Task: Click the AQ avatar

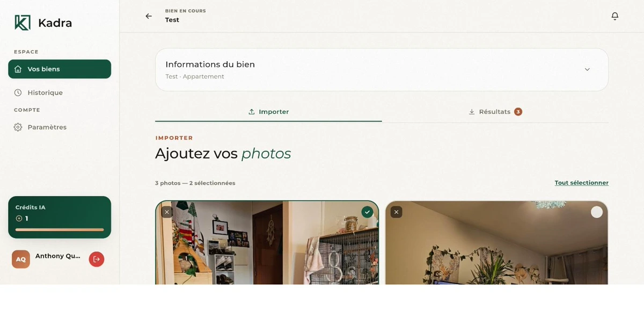Action: [x=21, y=259]
